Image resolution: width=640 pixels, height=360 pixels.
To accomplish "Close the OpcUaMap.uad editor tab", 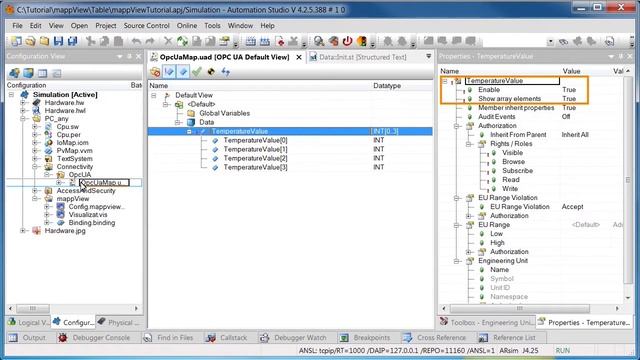I will pyautogui.click(x=299, y=58).
